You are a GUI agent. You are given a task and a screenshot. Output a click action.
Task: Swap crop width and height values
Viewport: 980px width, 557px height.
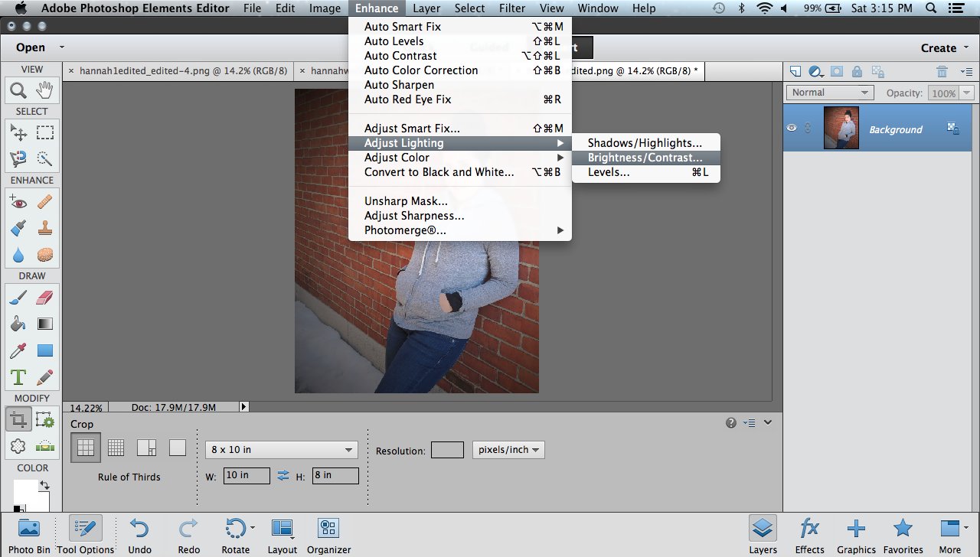tap(283, 476)
